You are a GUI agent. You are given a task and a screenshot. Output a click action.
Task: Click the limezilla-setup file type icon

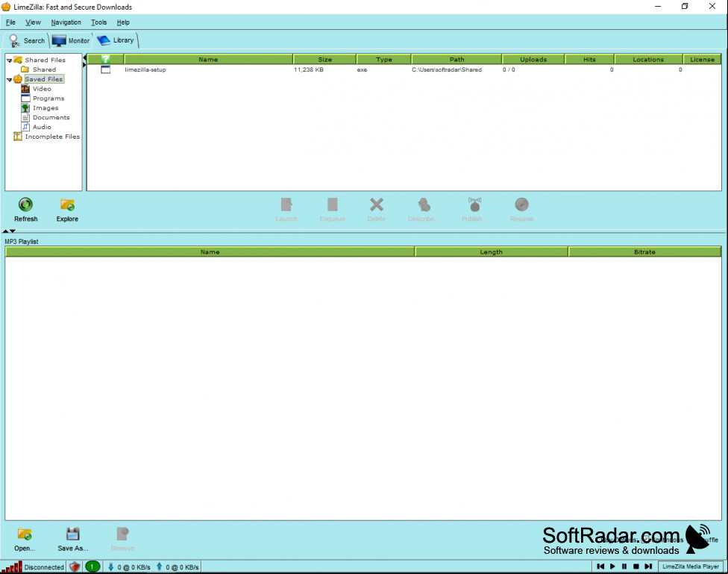[105, 69]
